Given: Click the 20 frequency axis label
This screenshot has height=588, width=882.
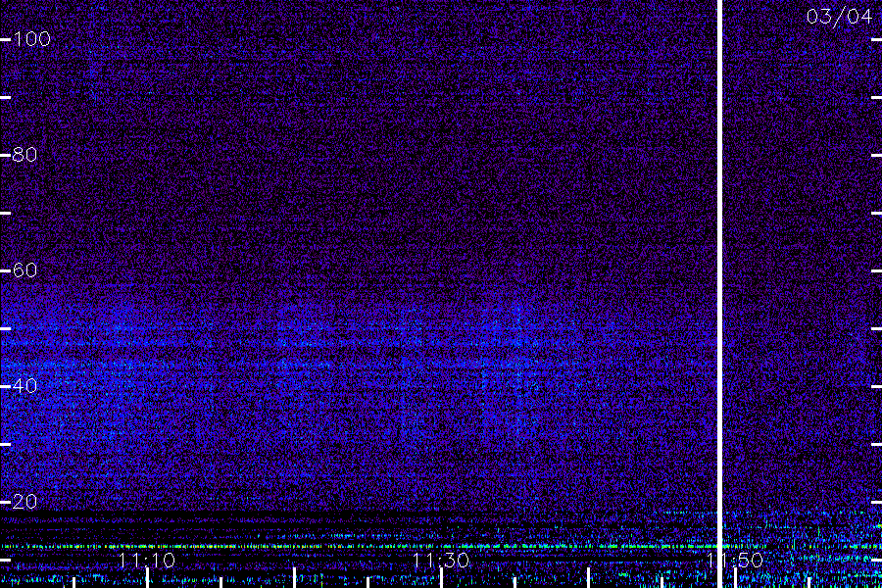Looking at the screenshot, I should [24, 502].
